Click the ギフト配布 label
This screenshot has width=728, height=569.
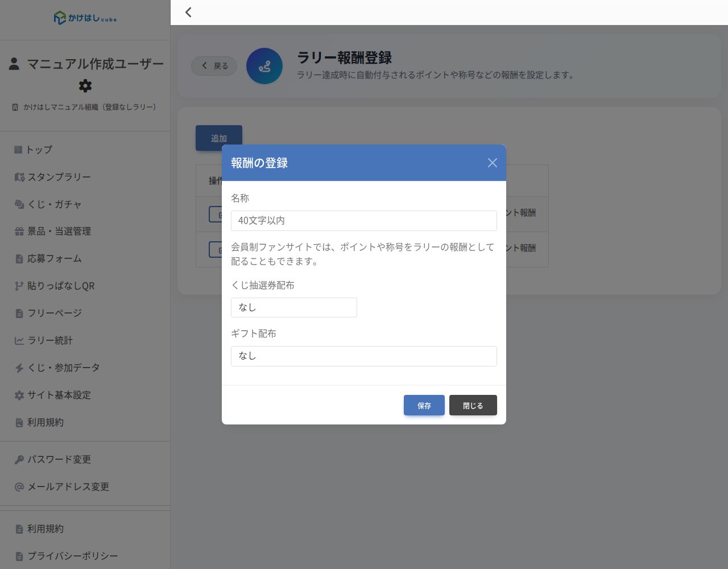pyautogui.click(x=254, y=334)
